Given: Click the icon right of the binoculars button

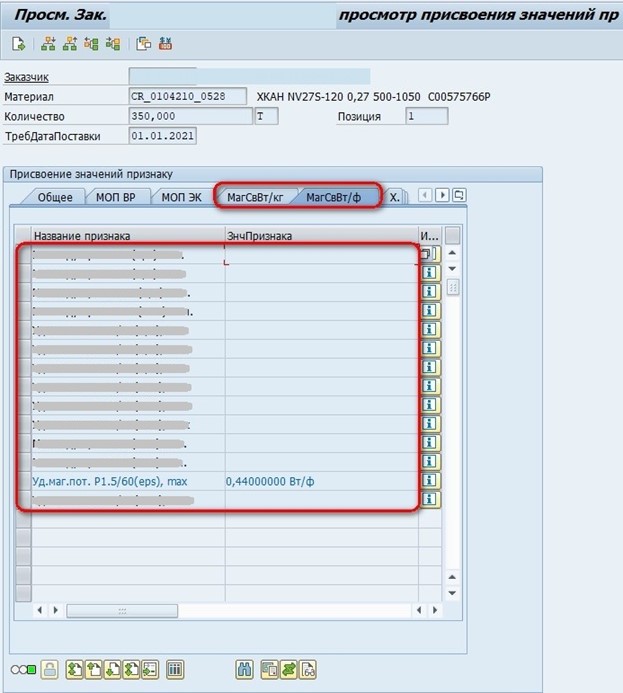Looking at the screenshot, I should tap(270, 670).
